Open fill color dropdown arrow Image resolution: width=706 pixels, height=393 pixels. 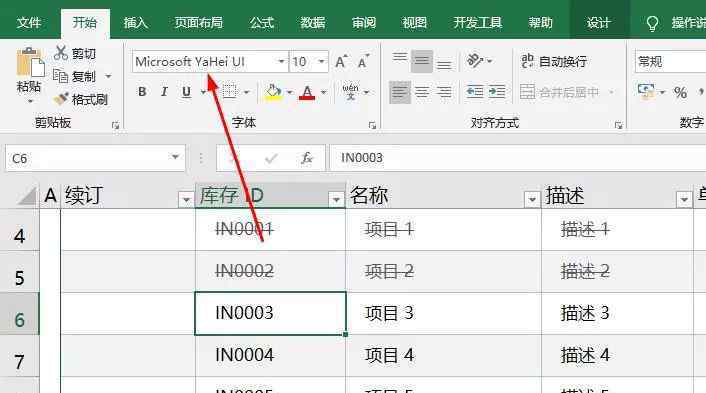click(x=290, y=92)
